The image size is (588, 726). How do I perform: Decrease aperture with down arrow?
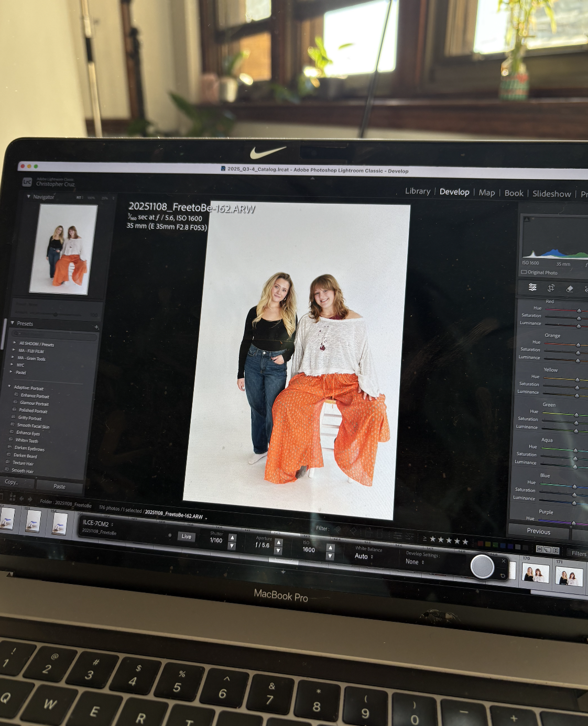(x=278, y=551)
